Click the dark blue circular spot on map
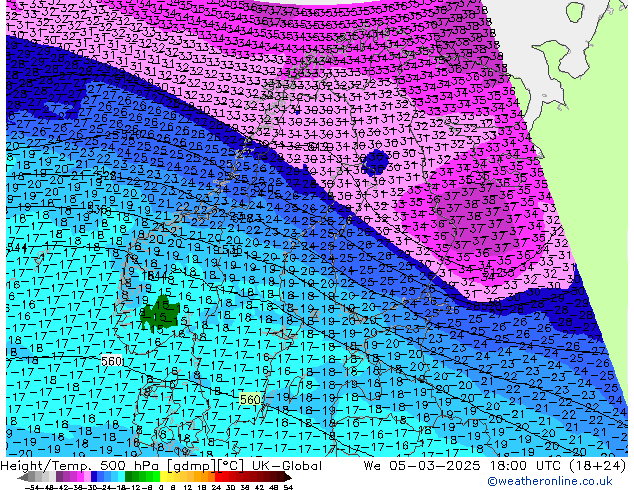This screenshot has width=634, height=490. pos(374,161)
